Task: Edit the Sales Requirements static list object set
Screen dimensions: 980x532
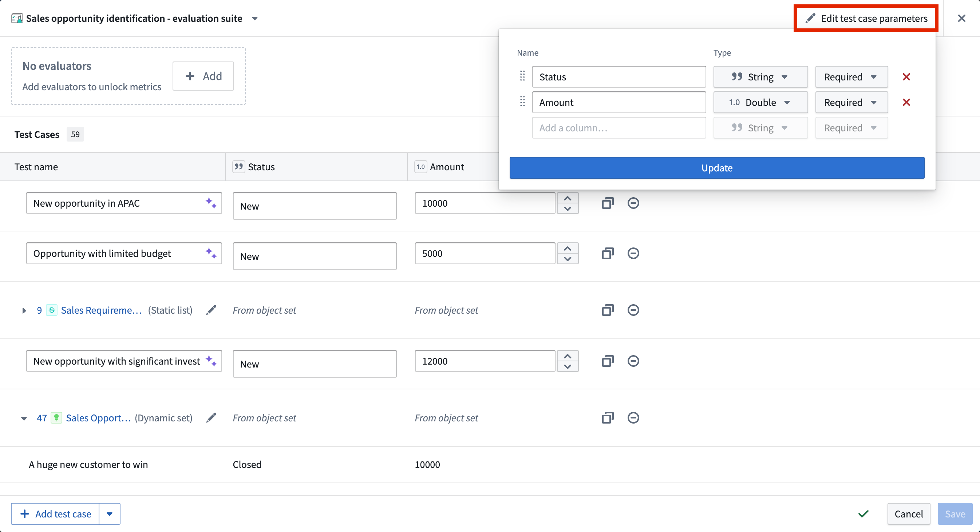Action: point(211,310)
